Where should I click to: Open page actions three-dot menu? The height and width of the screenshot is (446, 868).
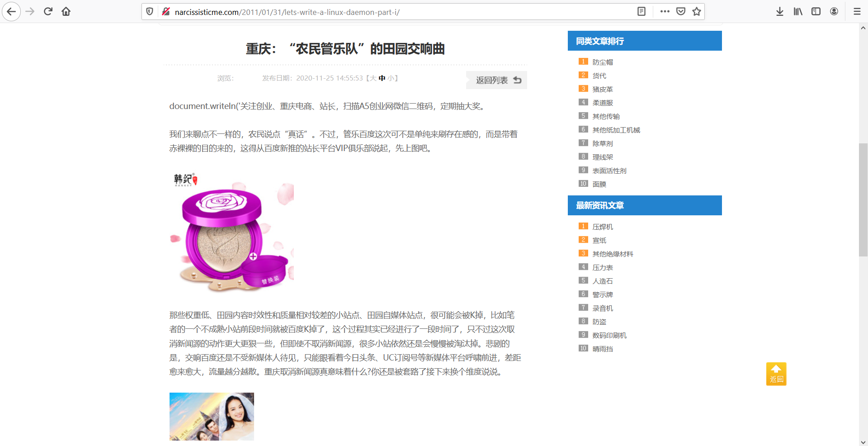point(665,11)
